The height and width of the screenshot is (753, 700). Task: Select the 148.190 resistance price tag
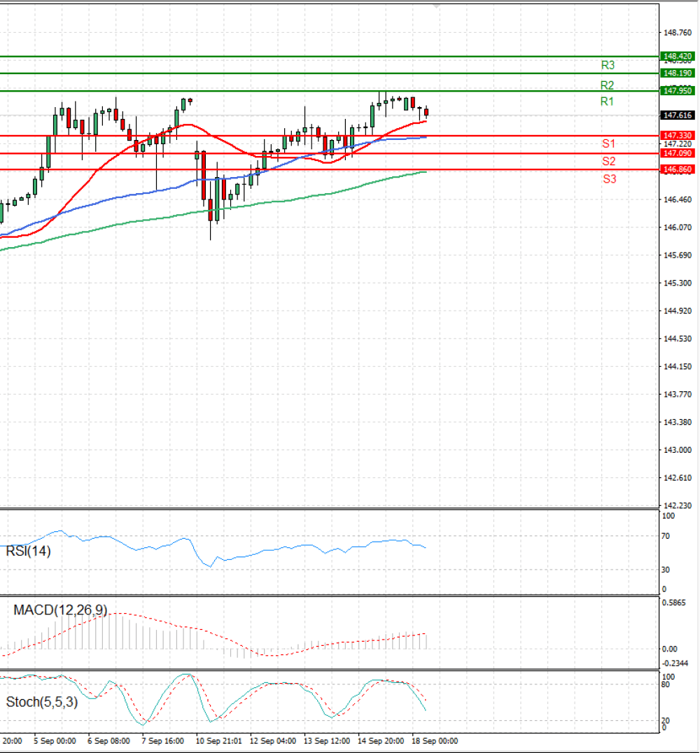pyautogui.click(x=677, y=73)
